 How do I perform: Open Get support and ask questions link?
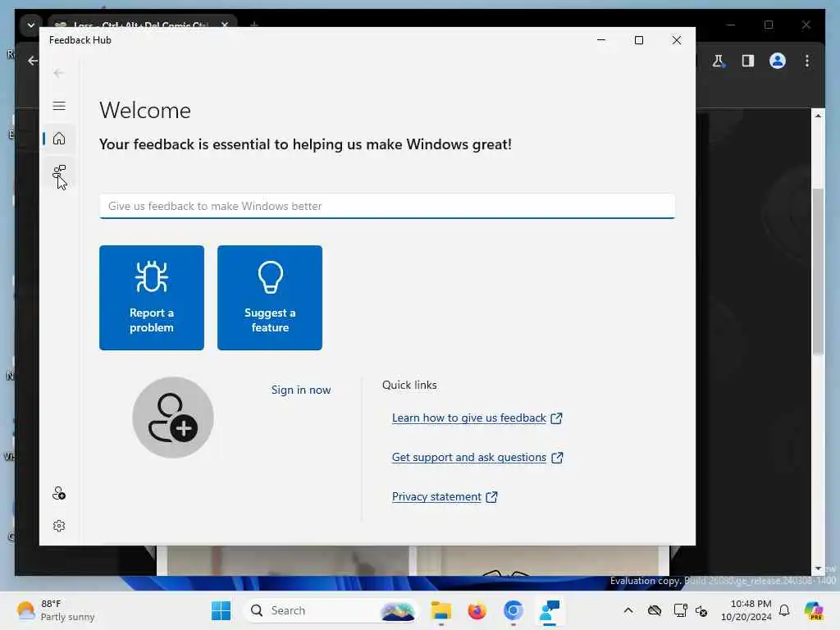(x=477, y=458)
